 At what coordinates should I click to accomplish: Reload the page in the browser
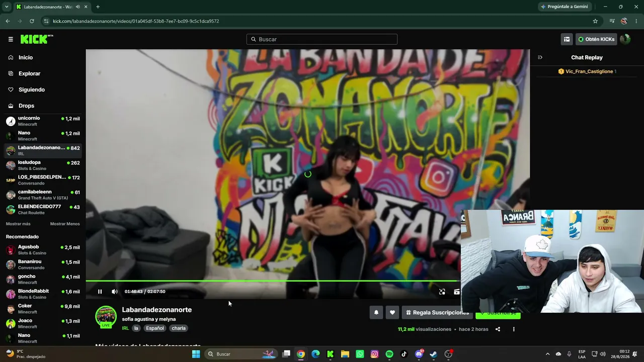(x=32, y=21)
